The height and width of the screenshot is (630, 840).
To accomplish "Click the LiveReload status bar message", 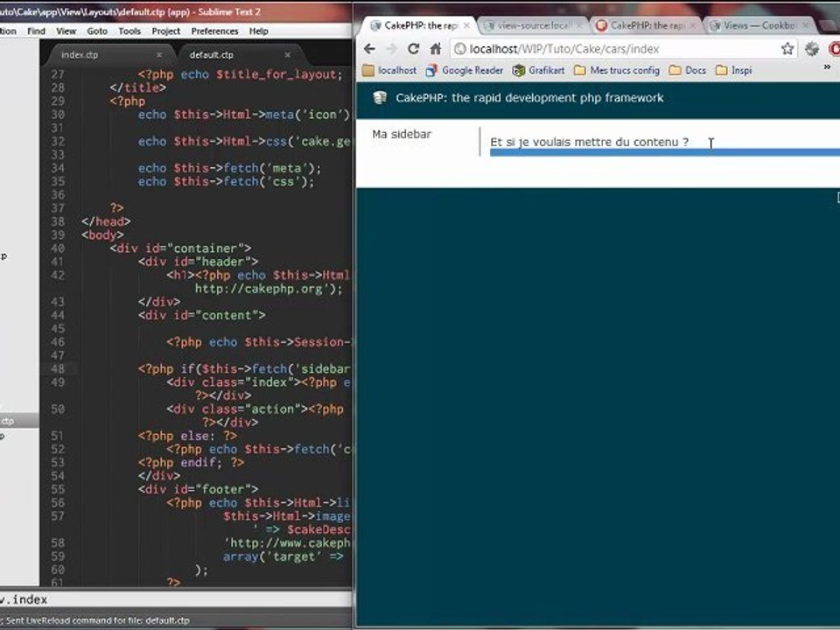I will [x=95, y=619].
